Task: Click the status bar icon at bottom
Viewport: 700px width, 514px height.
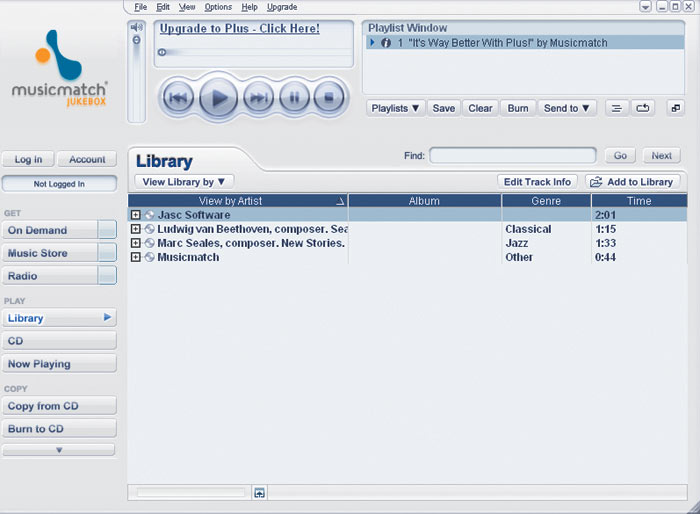Action: pos(259,493)
